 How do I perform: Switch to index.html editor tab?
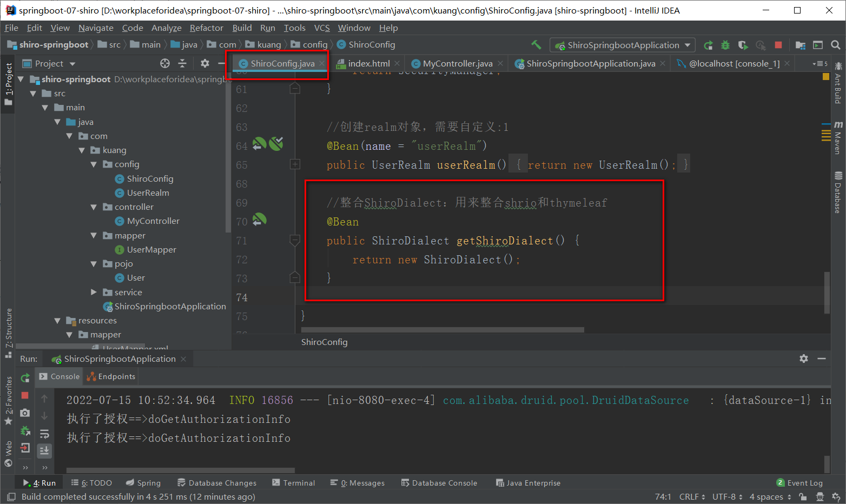(x=368, y=64)
